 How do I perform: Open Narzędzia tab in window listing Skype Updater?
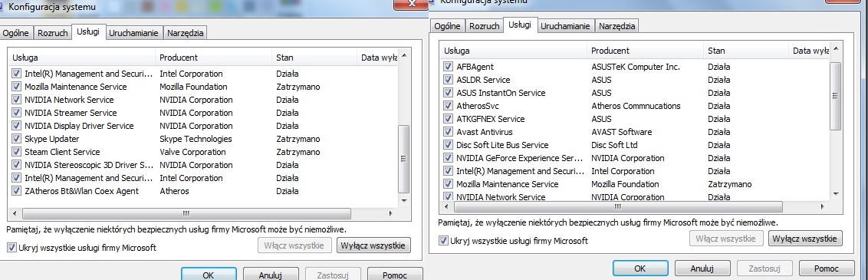186,33
